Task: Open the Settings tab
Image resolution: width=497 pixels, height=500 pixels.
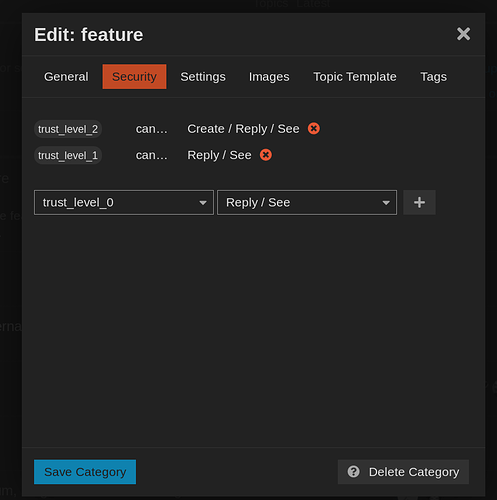Action: click(203, 77)
